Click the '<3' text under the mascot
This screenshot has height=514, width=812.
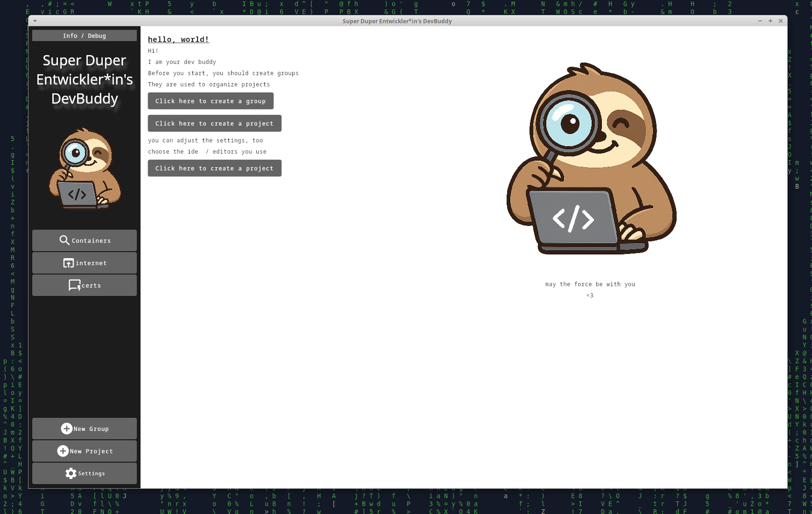pyautogui.click(x=590, y=295)
